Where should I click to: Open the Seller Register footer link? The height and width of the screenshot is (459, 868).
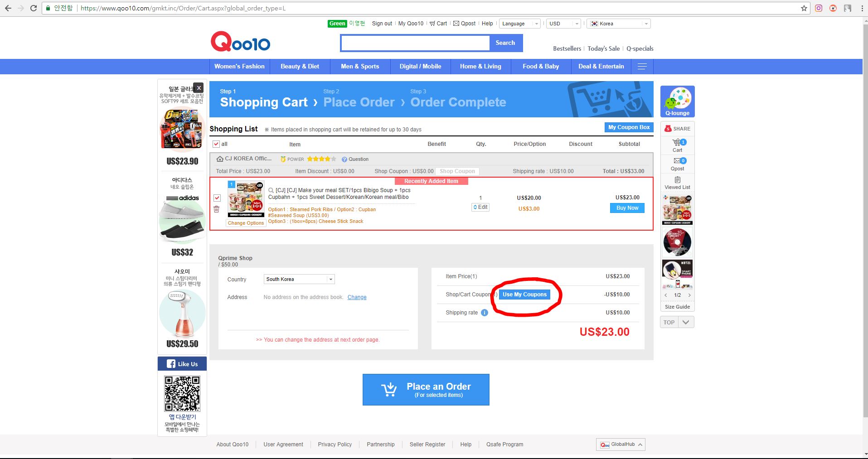pyautogui.click(x=427, y=445)
